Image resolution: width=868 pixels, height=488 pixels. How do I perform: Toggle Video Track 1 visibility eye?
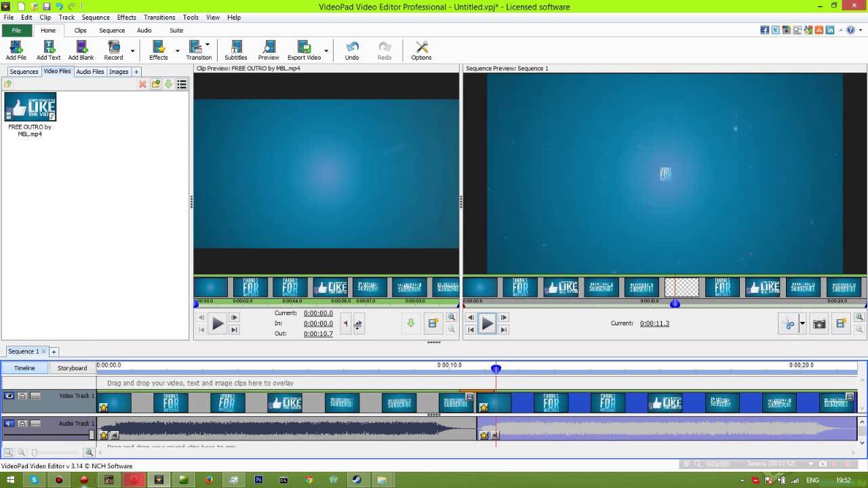(x=9, y=396)
